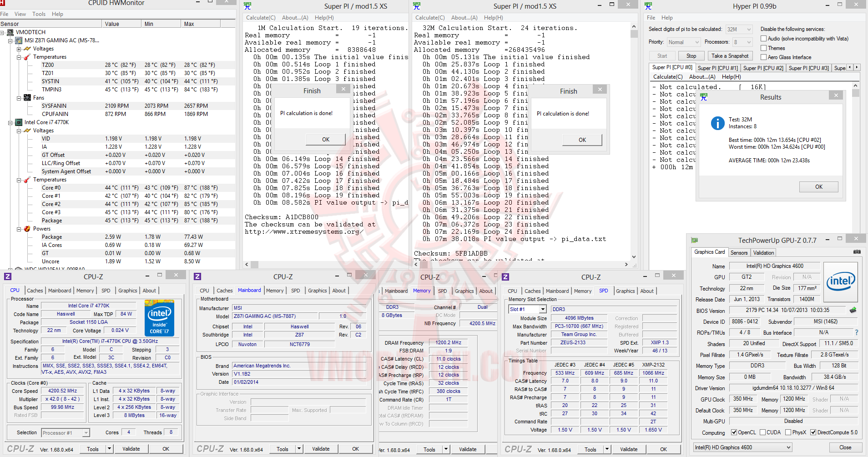Click Take a Snapshot in Hyper PI
This screenshot has width=868, height=457.
(730, 56)
